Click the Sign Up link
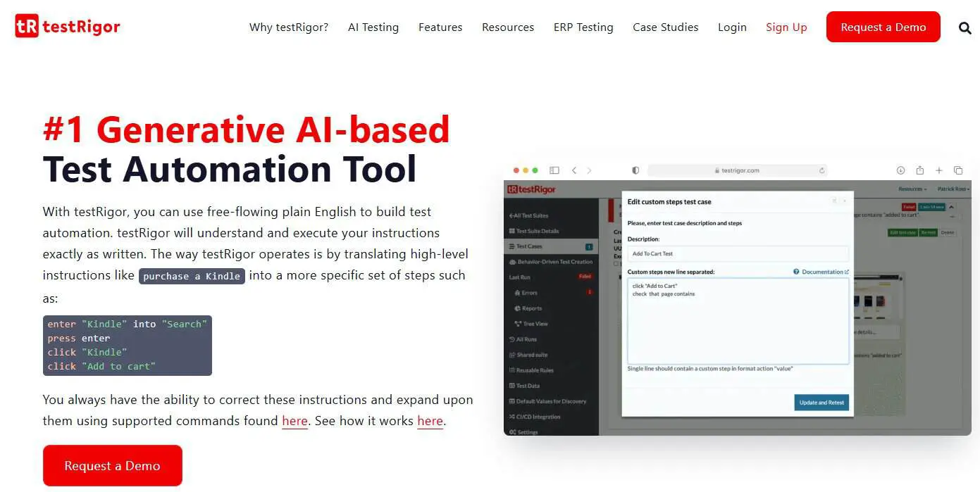Image resolution: width=980 pixels, height=492 pixels. [786, 27]
